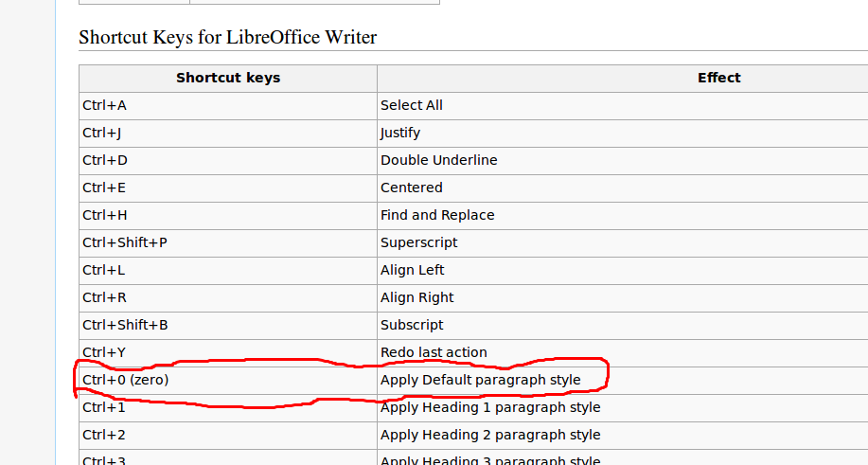Image resolution: width=868 pixels, height=465 pixels.
Task: Click the 'Align Right' cell
Action: [x=623, y=297]
